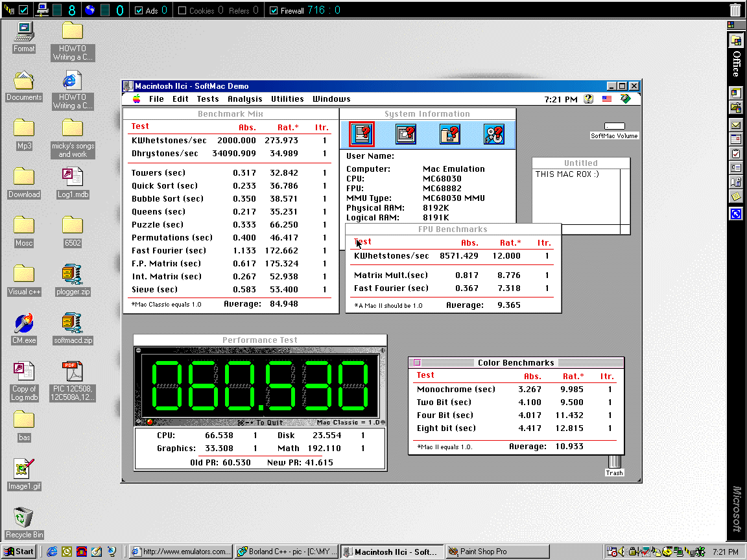Click the Windows Start button
This screenshot has width=747, height=560.
19,552
